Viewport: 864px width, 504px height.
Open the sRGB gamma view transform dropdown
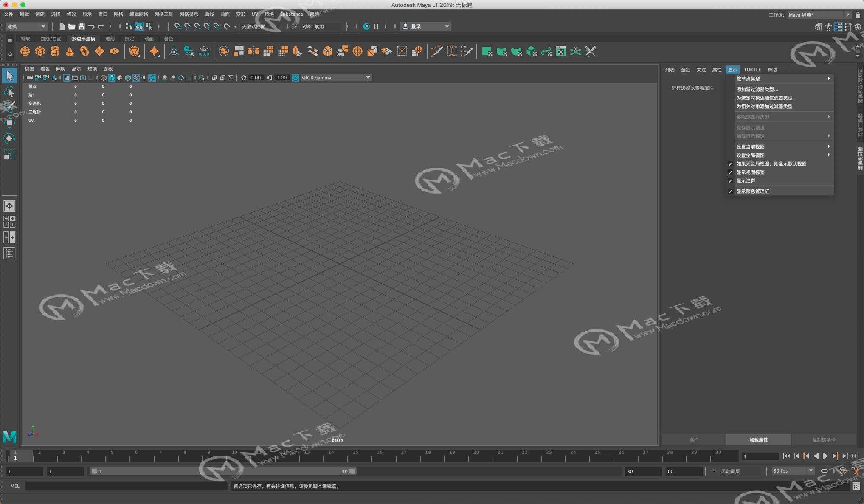click(336, 78)
